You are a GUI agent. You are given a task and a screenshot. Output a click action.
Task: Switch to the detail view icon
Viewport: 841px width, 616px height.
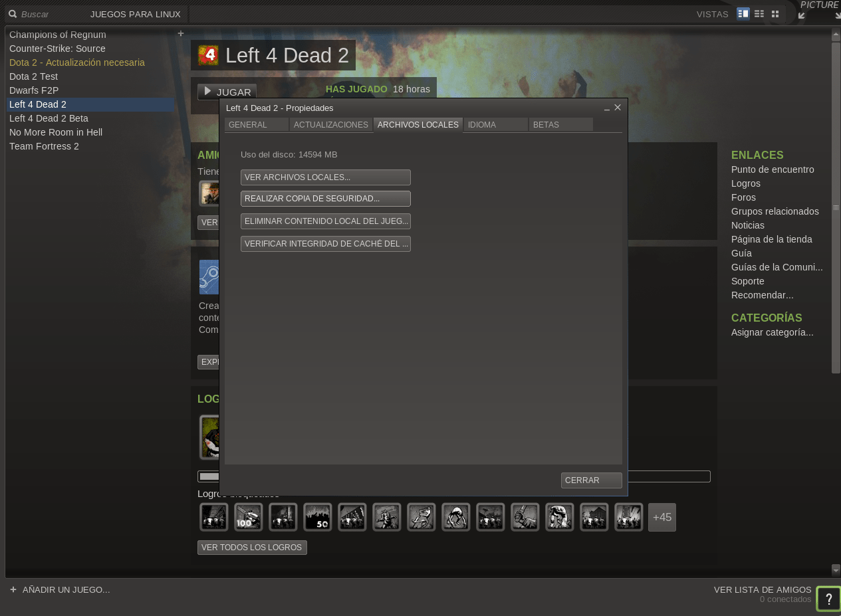[x=743, y=14]
